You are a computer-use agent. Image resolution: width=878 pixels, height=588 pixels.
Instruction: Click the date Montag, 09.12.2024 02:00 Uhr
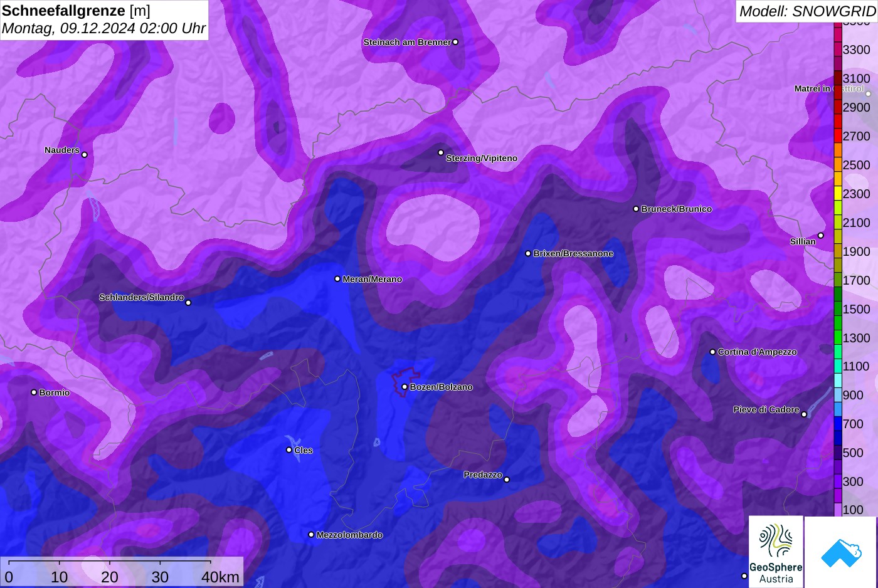(103, 28)
